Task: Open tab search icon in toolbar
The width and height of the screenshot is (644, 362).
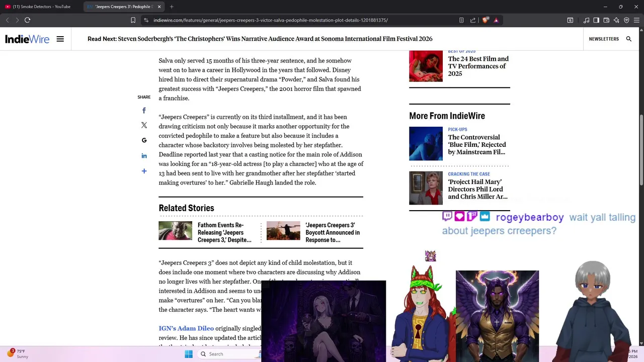Action: pos(570,20)
